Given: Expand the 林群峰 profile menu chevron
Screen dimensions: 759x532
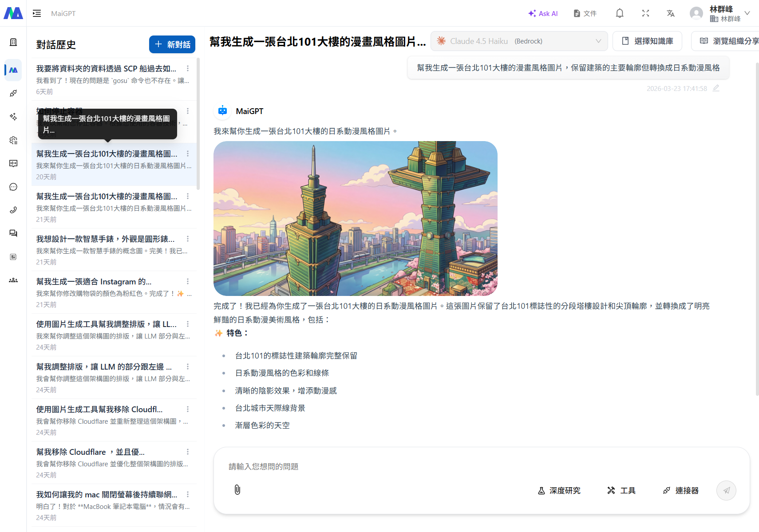Looking at the screenshot, I should pos(747,13).
